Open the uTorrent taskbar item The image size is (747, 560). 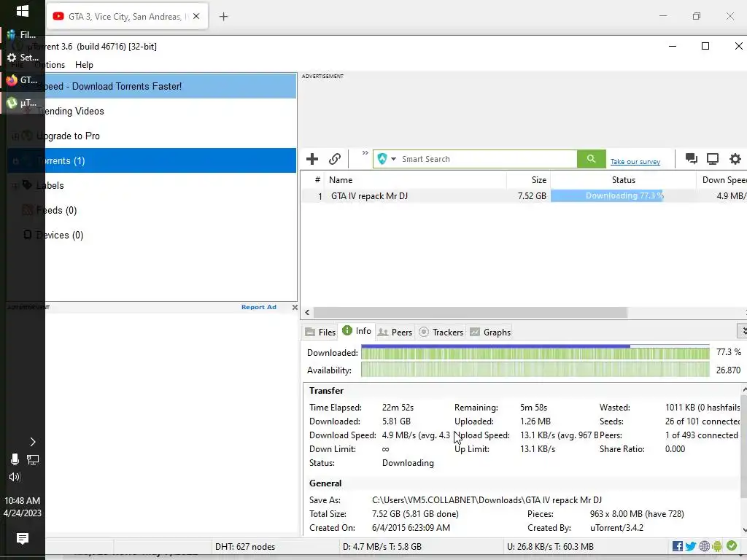coord(23,102)
